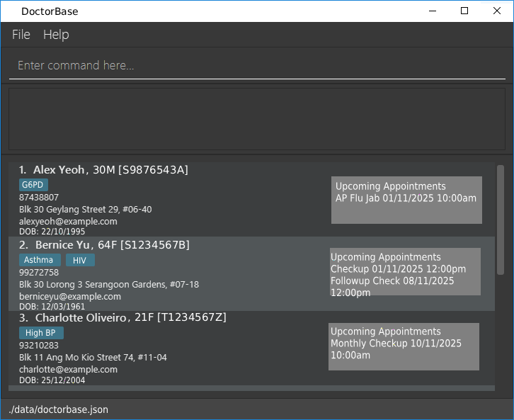This screenshot has width=514, height=420.
Task: Click berniceyu@example.com email text
Action: [x=70, y=296]
